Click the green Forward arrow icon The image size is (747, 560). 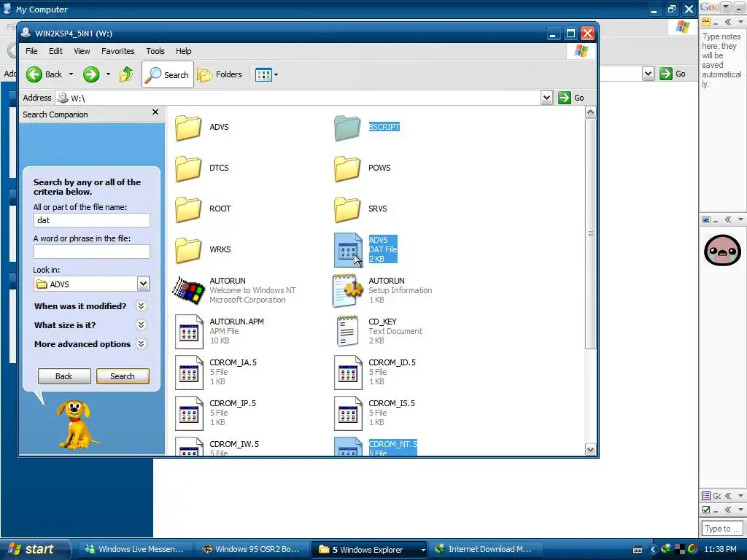[91, 74]
